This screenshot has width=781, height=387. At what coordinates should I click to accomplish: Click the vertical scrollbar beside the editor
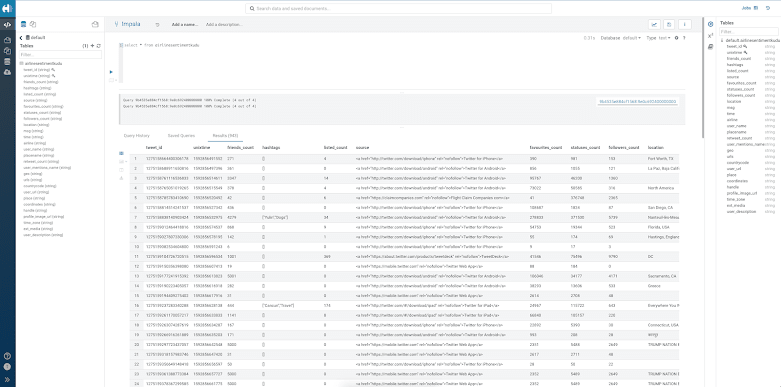[702, 77]
